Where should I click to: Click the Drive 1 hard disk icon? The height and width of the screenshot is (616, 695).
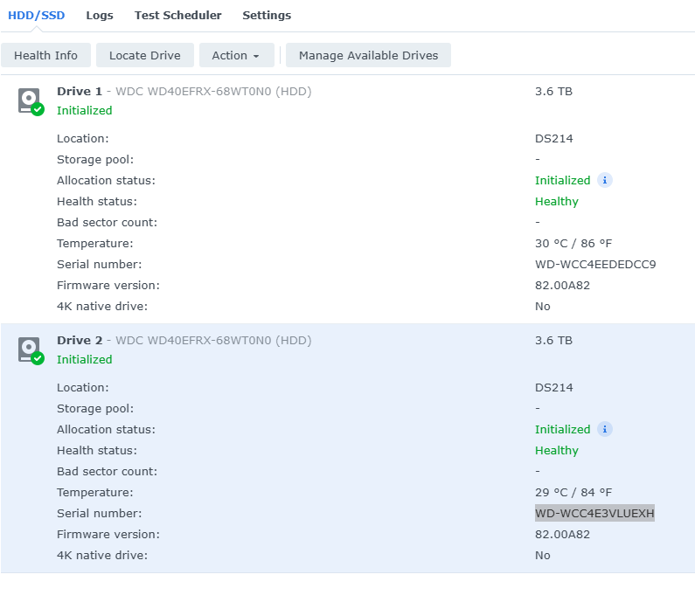(x=30, y=100)
